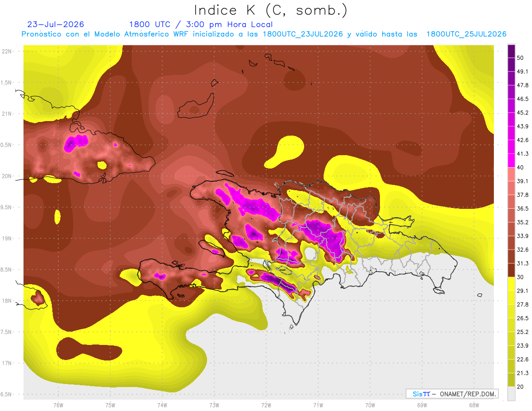Click the color bar value "41.3"
Image resolution: width=532 pixels, height=411 pixels.
(x=523, y=154)
